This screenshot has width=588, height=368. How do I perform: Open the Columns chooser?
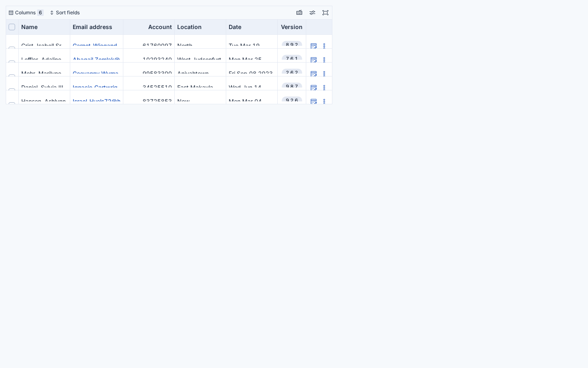coord(26,13)
